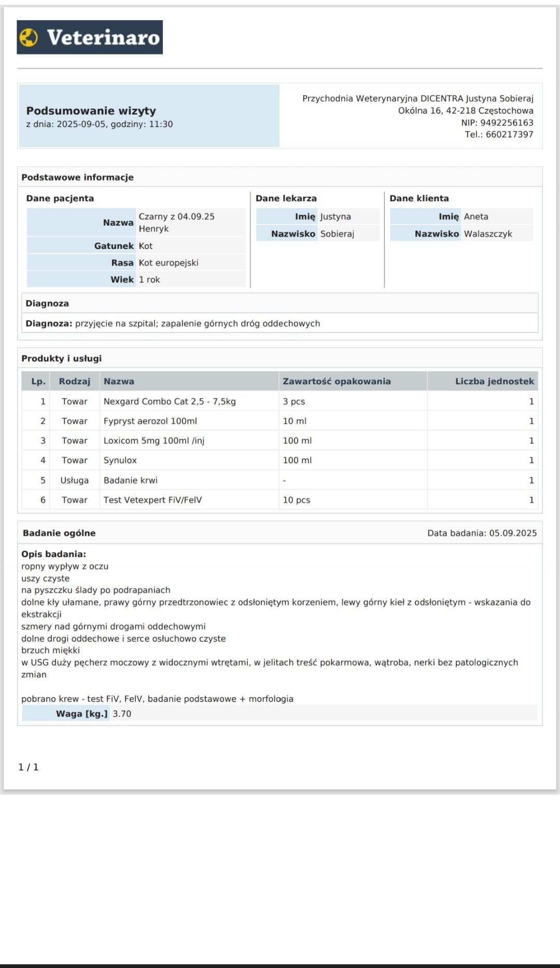Screen dimensions: 560x968
Task: Click line 'na pyszczku ślady po podrapaniach'
Action: coord(96,590)
